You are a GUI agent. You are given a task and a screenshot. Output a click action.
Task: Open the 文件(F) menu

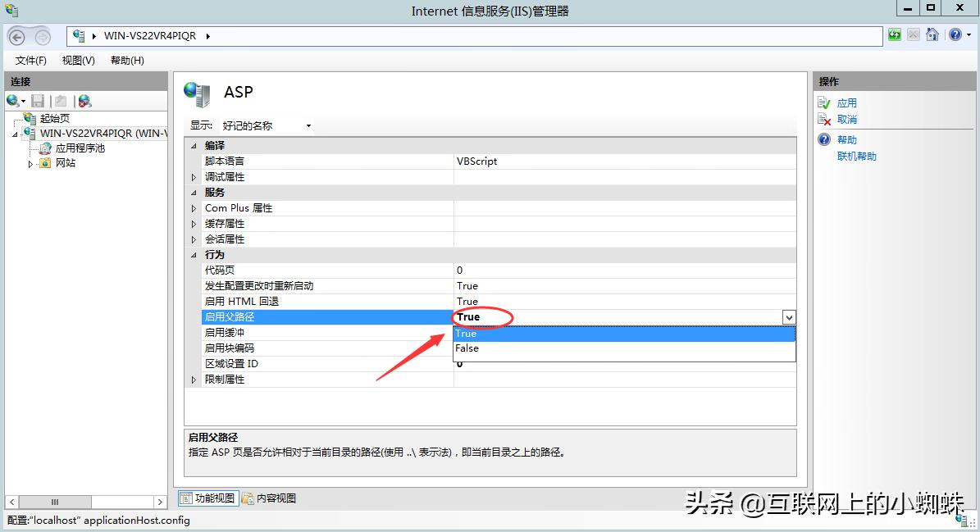(30, 60)
